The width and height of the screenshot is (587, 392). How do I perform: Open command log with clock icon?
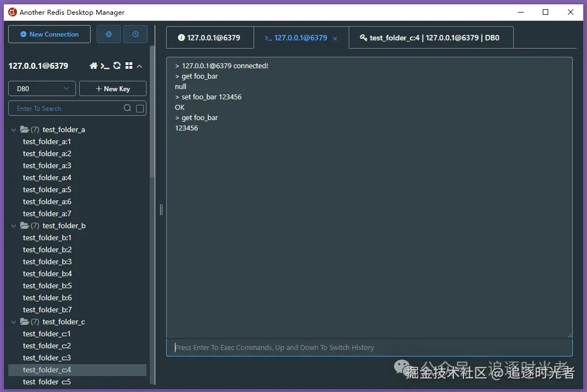(x=136, y=34)
